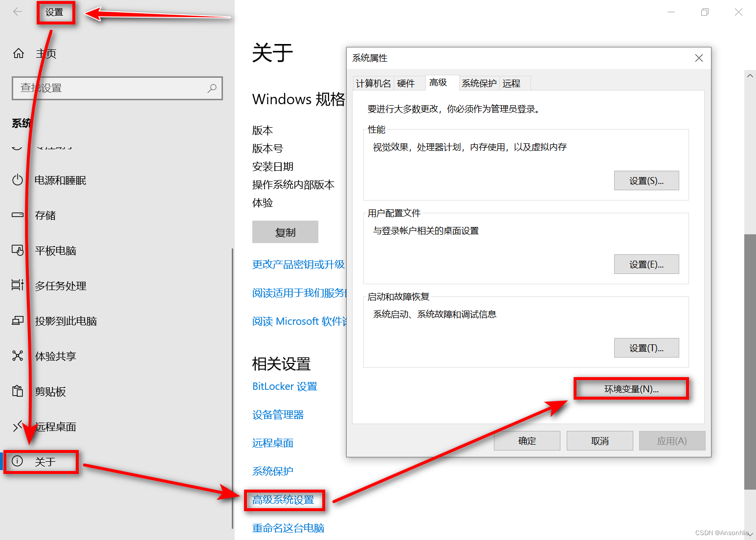The width and height of the screenshot is (756, 540).
Task: Switch to the 系统保护 tab
Action: pyautogui.click(x=479, y=84)
